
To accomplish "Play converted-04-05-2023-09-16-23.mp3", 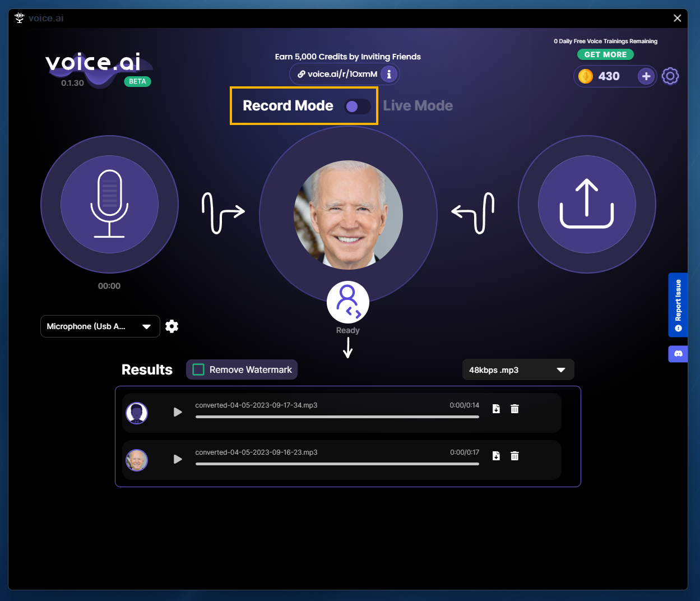I will (178, 459).
